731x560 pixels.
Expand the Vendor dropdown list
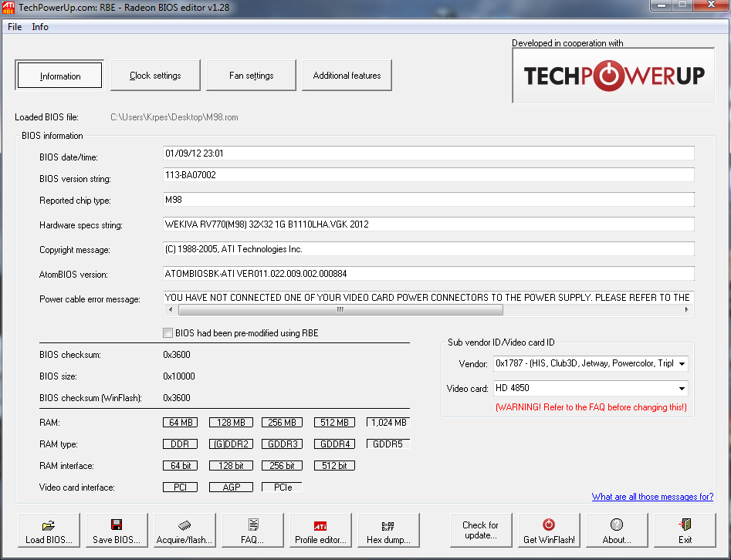[682, 363]
